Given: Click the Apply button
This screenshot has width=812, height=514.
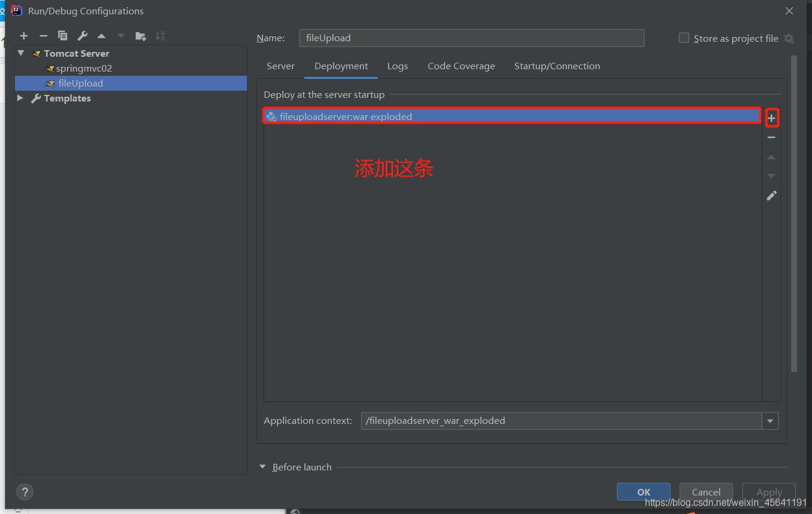Looking at the screenshot, I should click(769, 492).
